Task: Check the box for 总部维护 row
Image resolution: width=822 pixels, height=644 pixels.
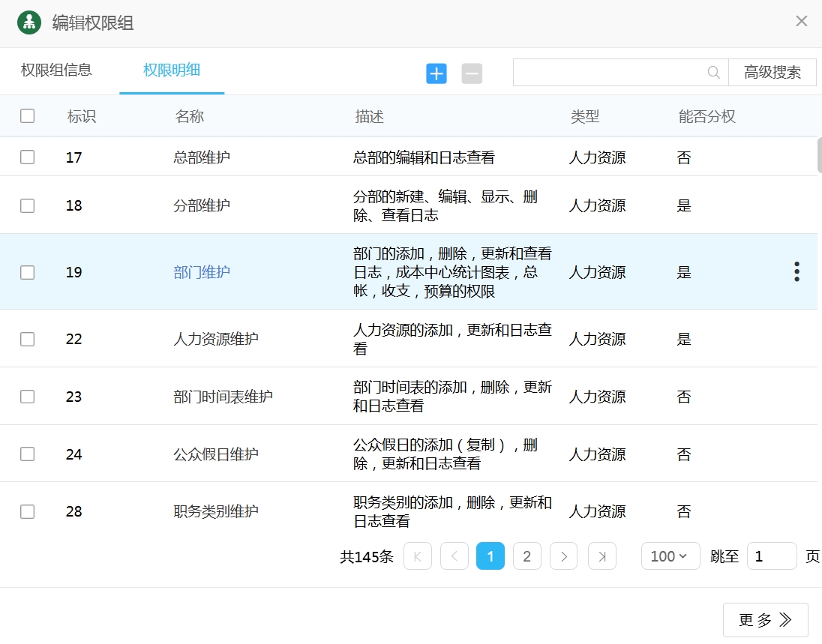Action: tap(28, 157)
